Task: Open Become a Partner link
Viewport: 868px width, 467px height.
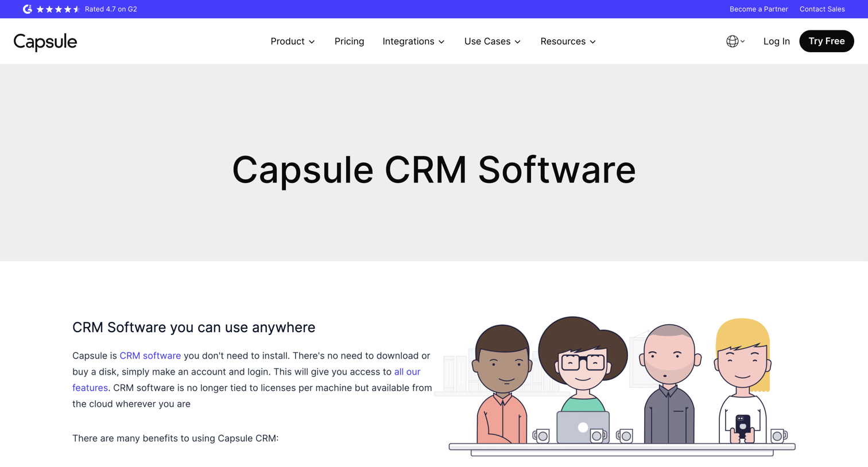Action: pos(758,9)
